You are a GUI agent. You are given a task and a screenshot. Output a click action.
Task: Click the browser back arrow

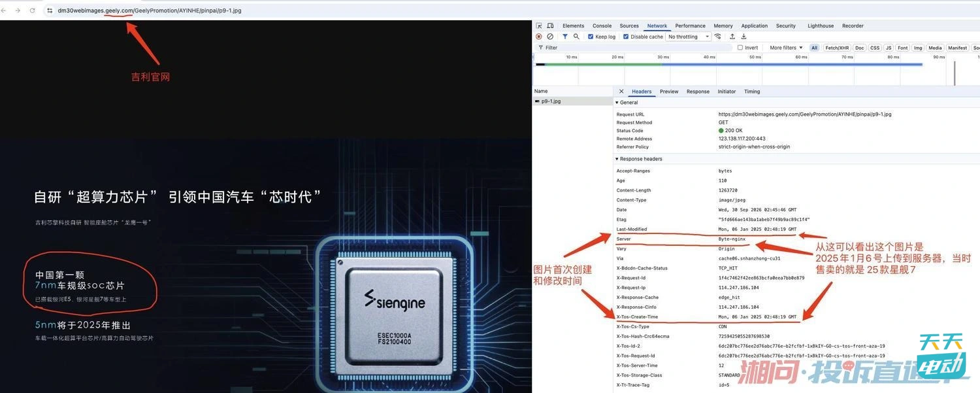pyautogui.click(x=4, y=10)
